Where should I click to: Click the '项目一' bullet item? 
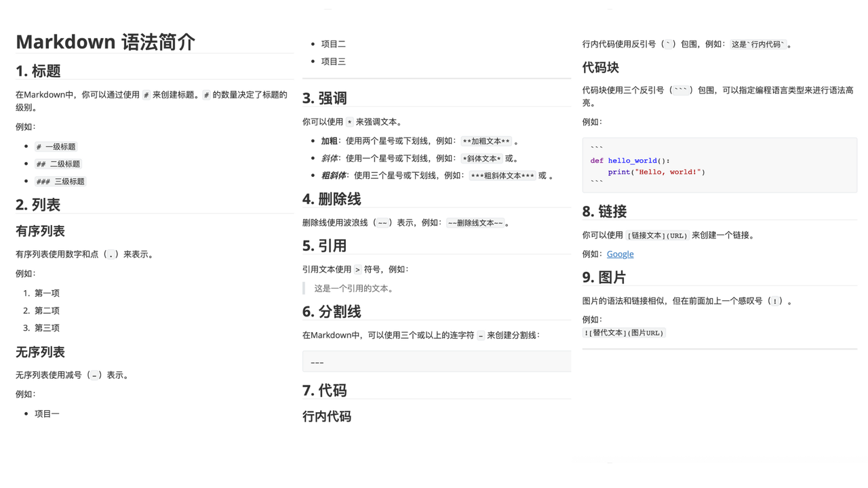[47, 413]
